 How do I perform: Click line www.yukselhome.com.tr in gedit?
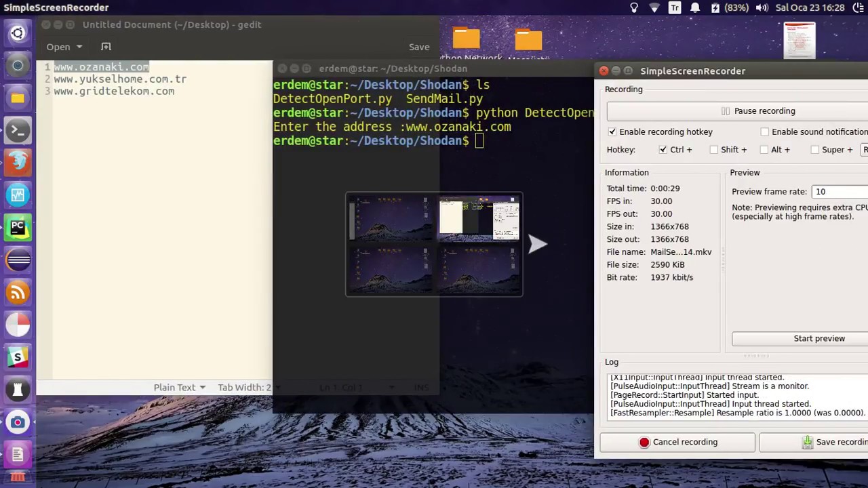click(x=120, y=79)
